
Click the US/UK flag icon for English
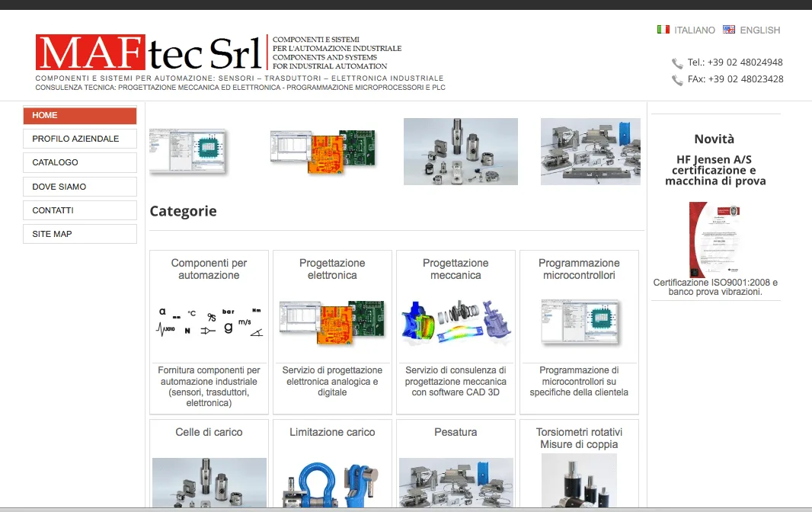pos(729,30)
